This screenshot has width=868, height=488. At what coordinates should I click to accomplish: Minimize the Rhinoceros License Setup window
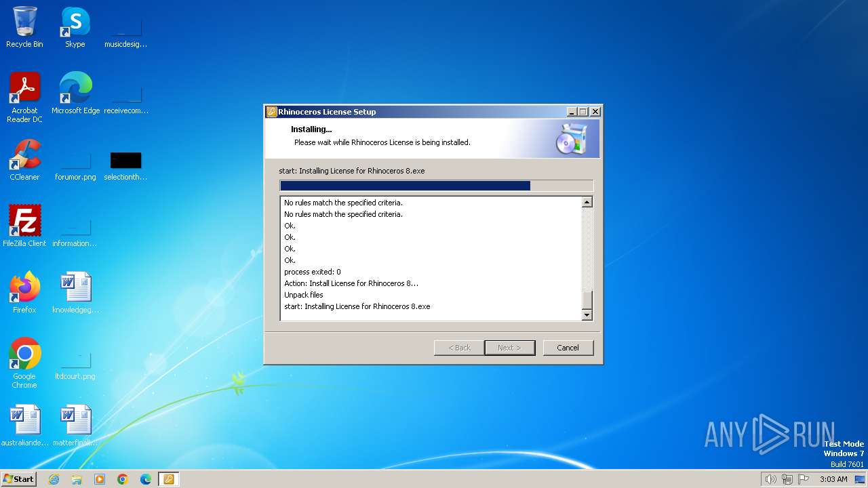[x=572, y=112]
